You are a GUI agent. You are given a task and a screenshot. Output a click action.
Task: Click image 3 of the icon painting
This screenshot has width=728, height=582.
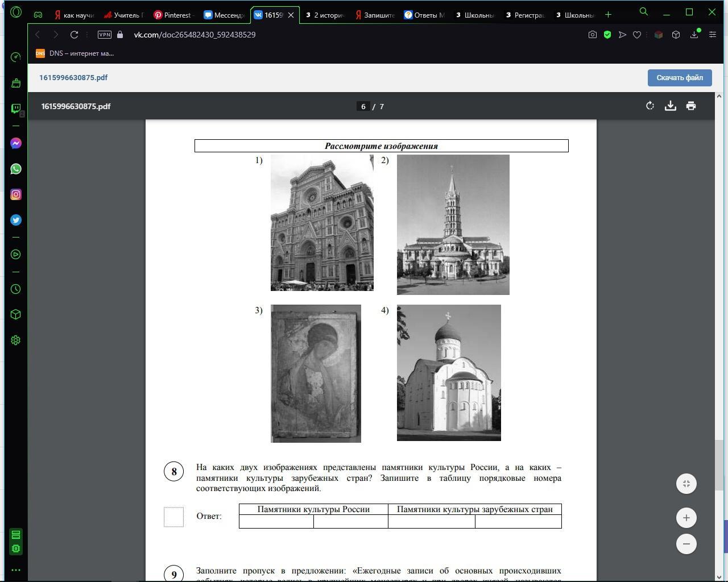coord(316,373)
